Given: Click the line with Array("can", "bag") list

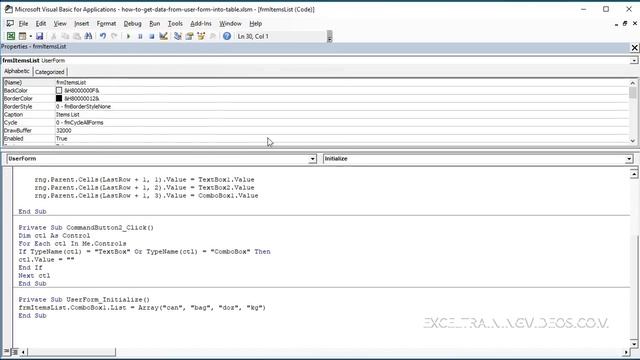Looking at the screenshot, I should 142,308.
